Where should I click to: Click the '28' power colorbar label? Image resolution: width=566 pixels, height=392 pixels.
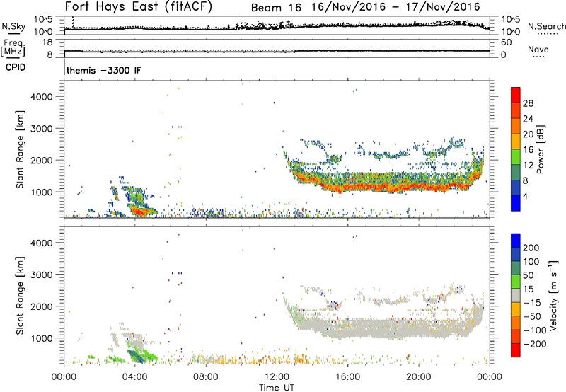point(528,103)
